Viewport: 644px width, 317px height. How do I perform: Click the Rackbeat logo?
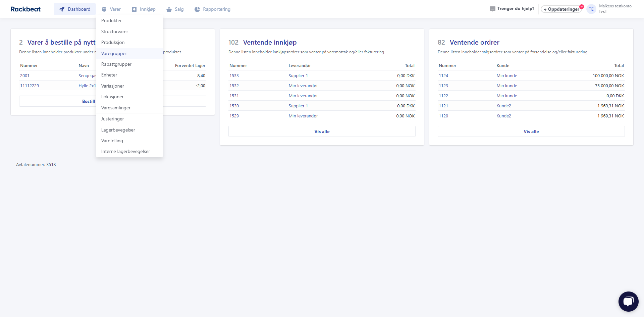click(x=25, y=9)
